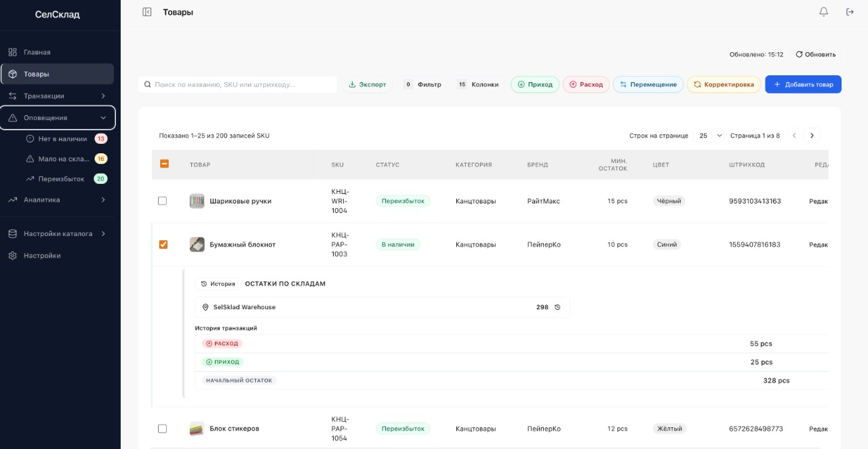This screenshot has width=868, height=449.
Task: Toggle select-all checkbox in table header
Action: (x=164, y=164)
